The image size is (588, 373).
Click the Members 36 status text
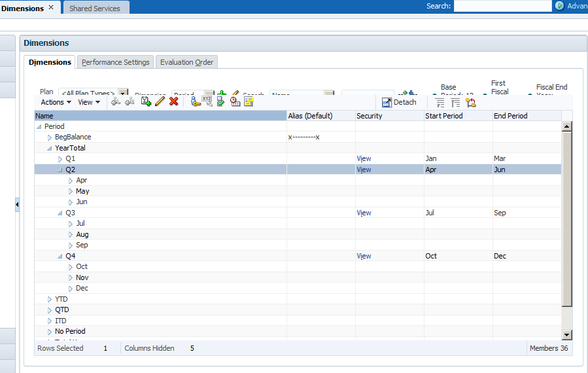[x=549, y=348]
